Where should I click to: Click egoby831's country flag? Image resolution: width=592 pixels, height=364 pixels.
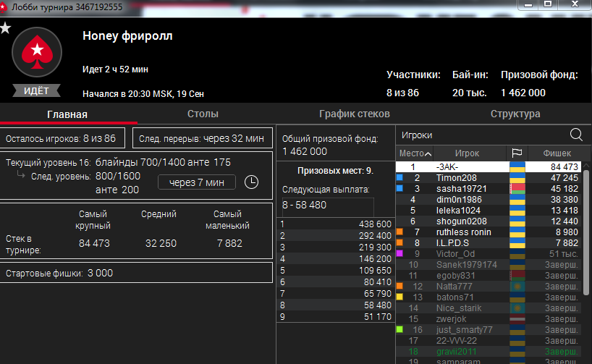point(517,276)
